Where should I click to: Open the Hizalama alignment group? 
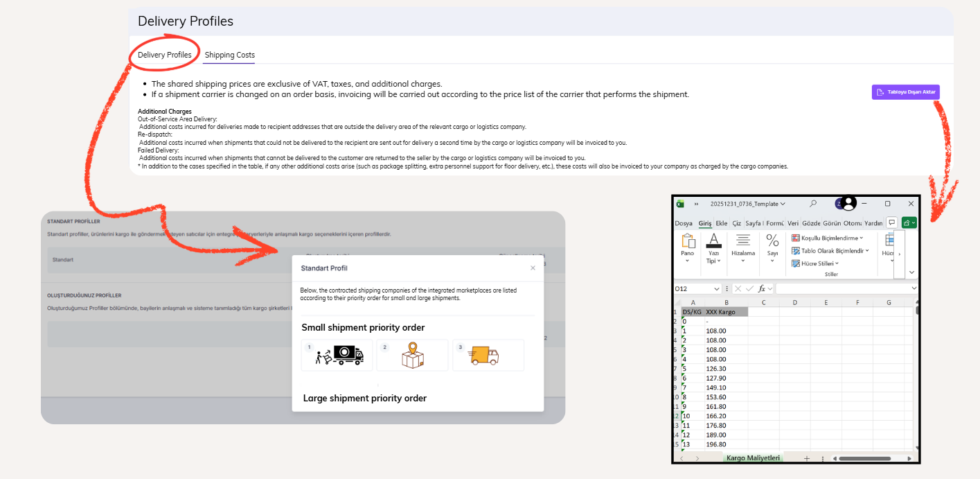pos(743,248)
